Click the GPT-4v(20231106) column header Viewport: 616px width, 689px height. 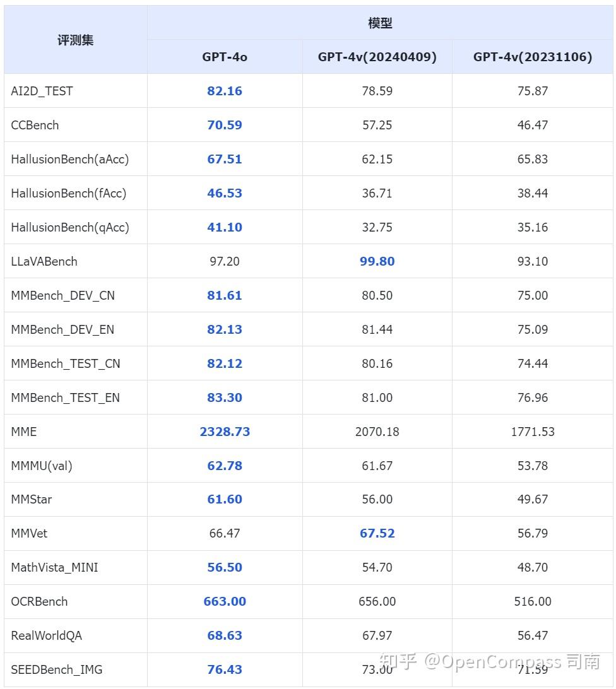[x=533, y=57]
